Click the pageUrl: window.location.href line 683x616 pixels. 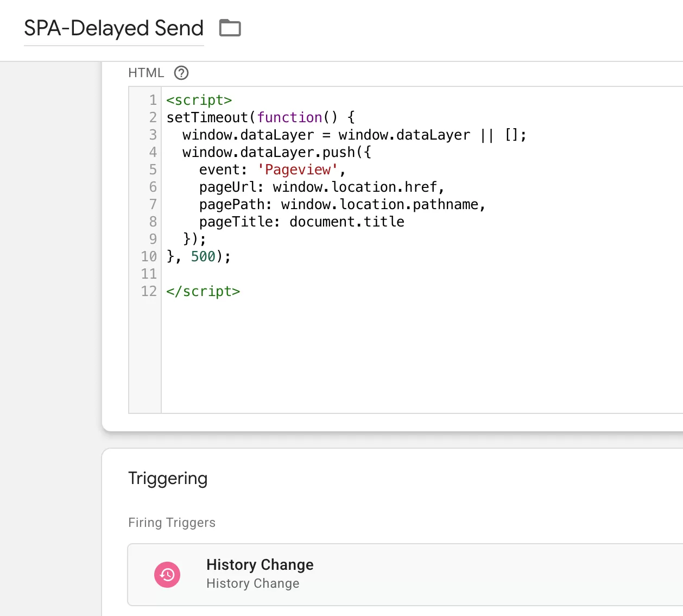pos(322,187)
